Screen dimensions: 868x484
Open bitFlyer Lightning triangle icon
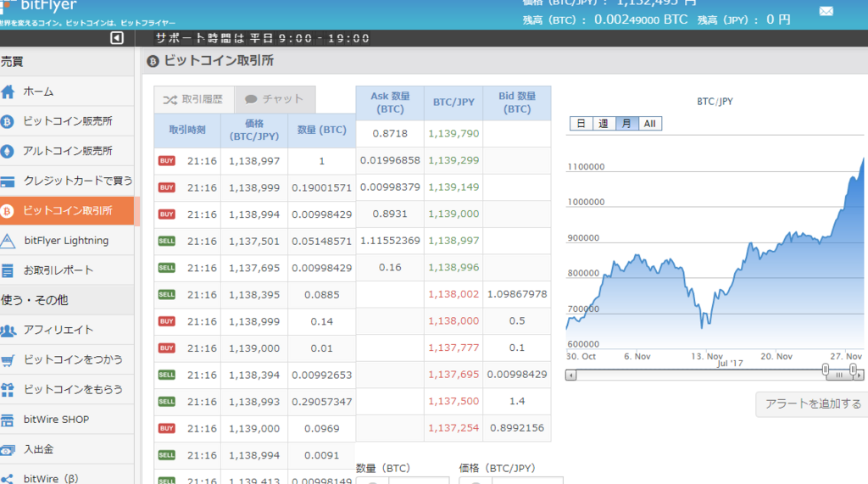[x=8, y=241]
